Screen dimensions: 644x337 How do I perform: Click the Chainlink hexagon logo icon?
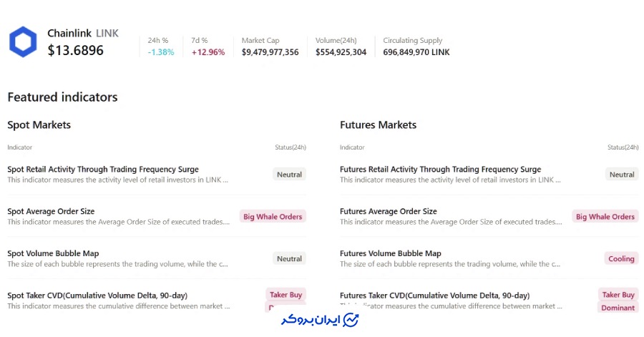point(23,42)
